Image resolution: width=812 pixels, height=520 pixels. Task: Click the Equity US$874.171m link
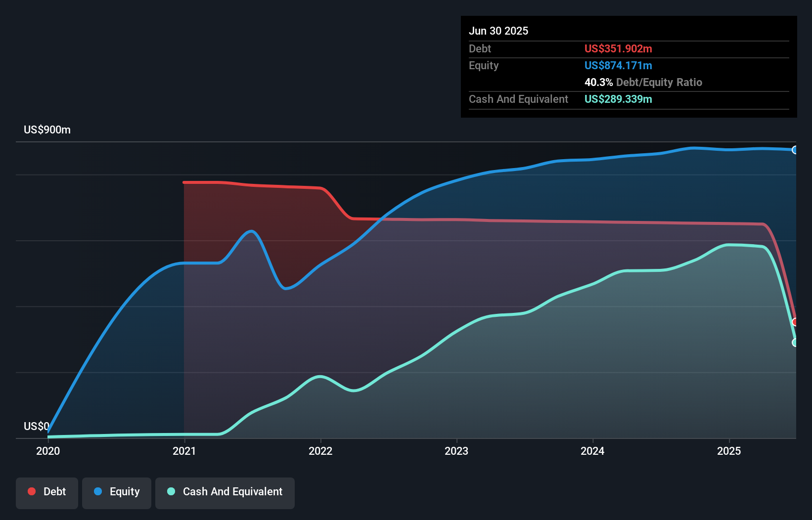(x=618, y=65)
